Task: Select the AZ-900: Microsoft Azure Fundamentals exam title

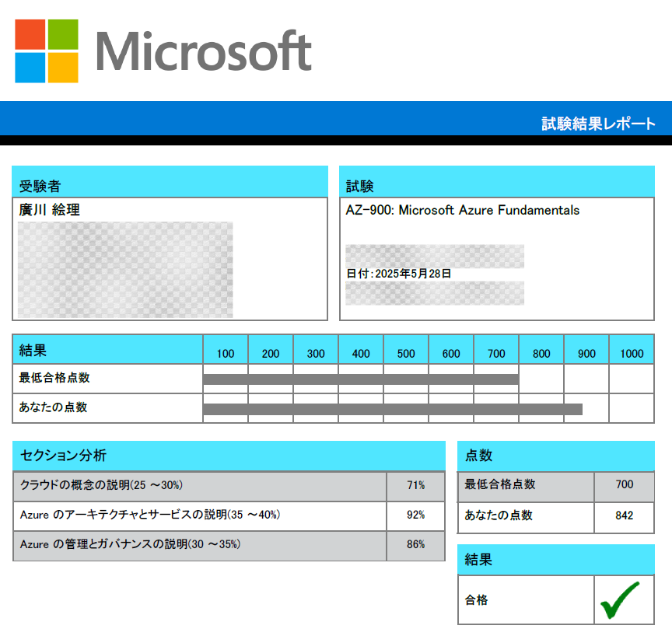Action: pyautogui.click(x=463, y=210)
